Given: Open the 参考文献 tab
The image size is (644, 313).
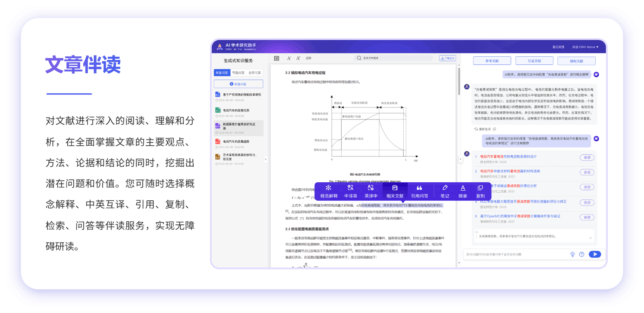Looking at the screenshot, I should click(492, 61).
